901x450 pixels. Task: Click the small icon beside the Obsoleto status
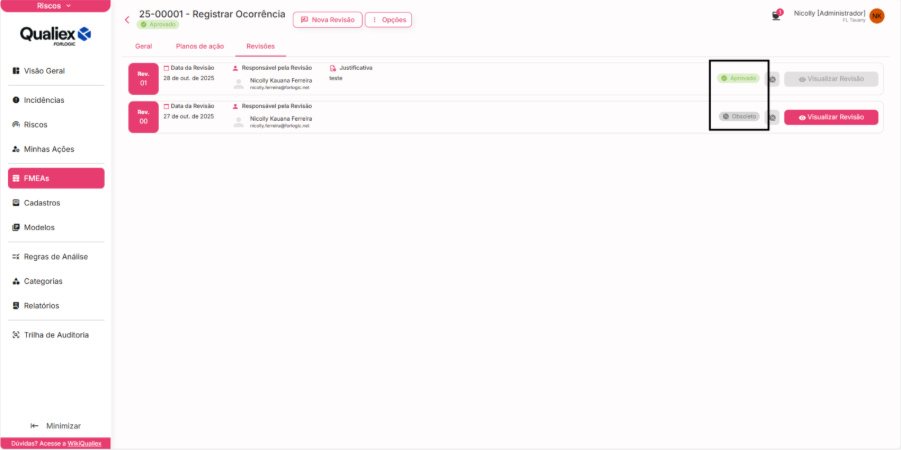click(773, 117)
